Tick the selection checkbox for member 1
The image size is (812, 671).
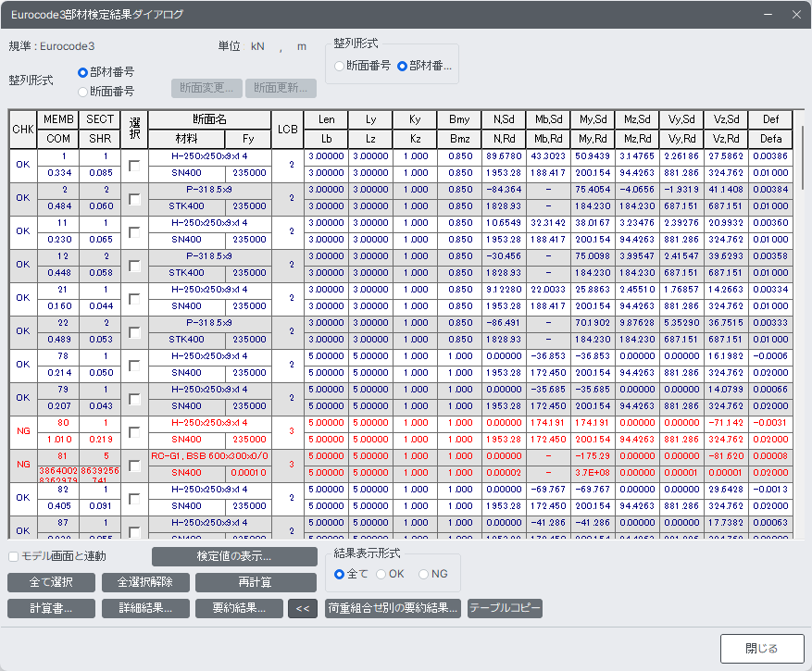pyautogui.click(x=134, y=165)
